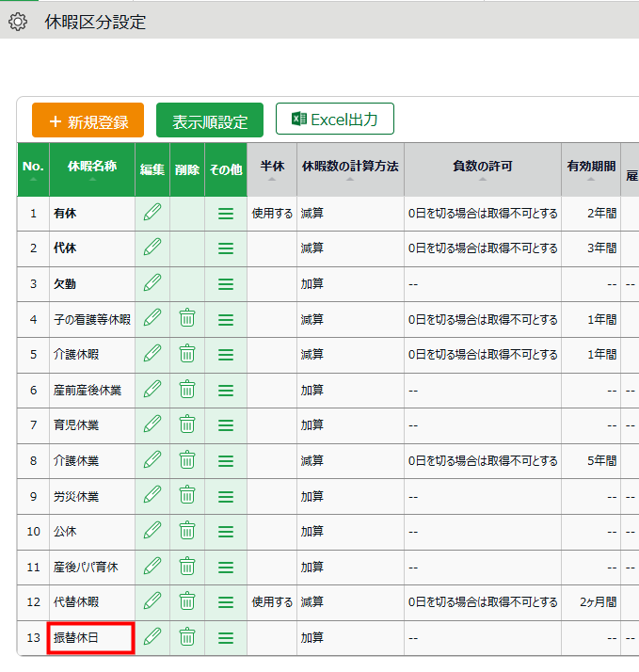Edit 産後パパ育休 with pencil
The width and height of the screenshot is (639, 672).
152,567
